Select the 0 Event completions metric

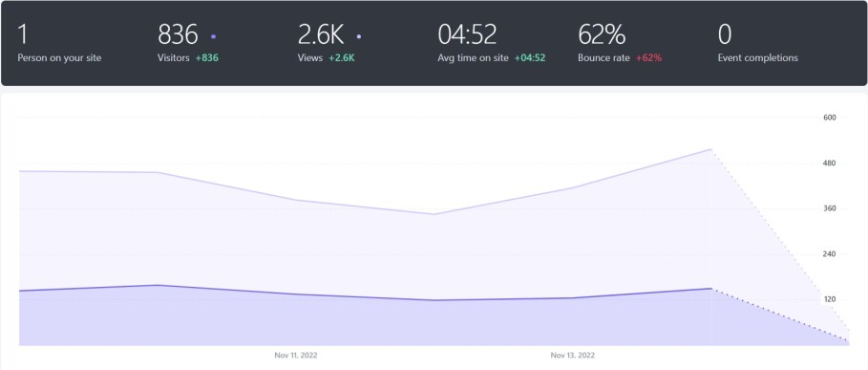click(758, 43)
